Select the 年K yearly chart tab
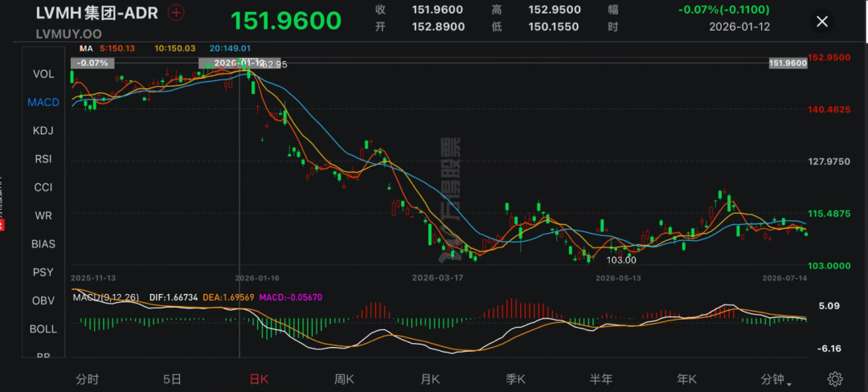This screenshot has height=392, width=868. coord(687,379)
